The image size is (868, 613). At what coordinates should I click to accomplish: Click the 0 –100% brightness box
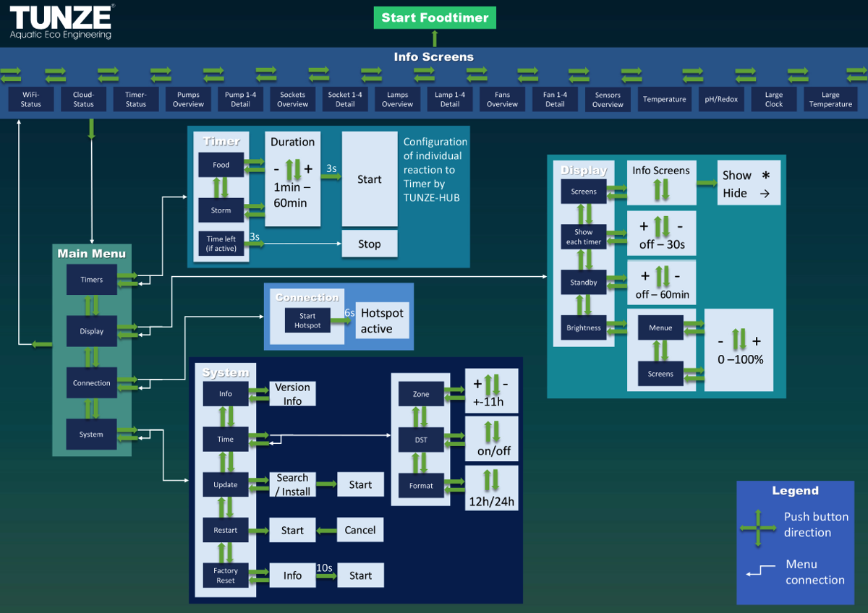pyautogui.click(x=739, y=350)
